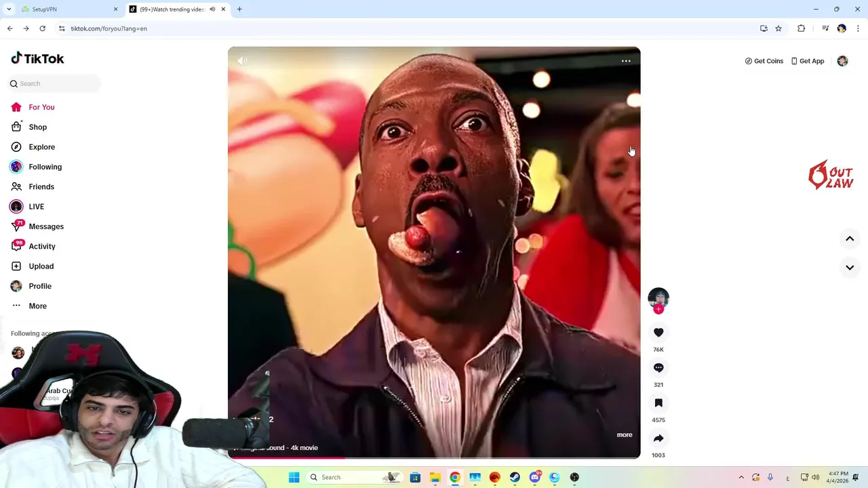Open the media control icon in toolbar
Screen dimensions: 868x488
click(x=825, y=28)
